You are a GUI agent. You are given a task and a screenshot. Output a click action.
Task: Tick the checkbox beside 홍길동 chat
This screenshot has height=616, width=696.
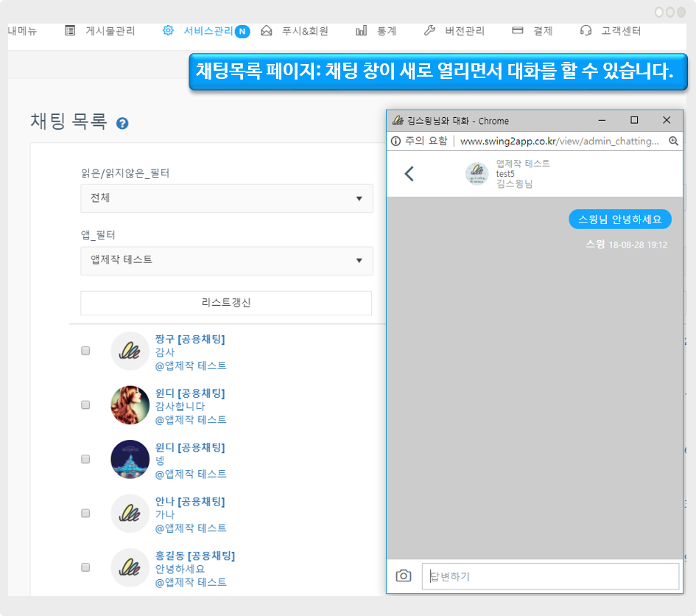click(85, 567)
